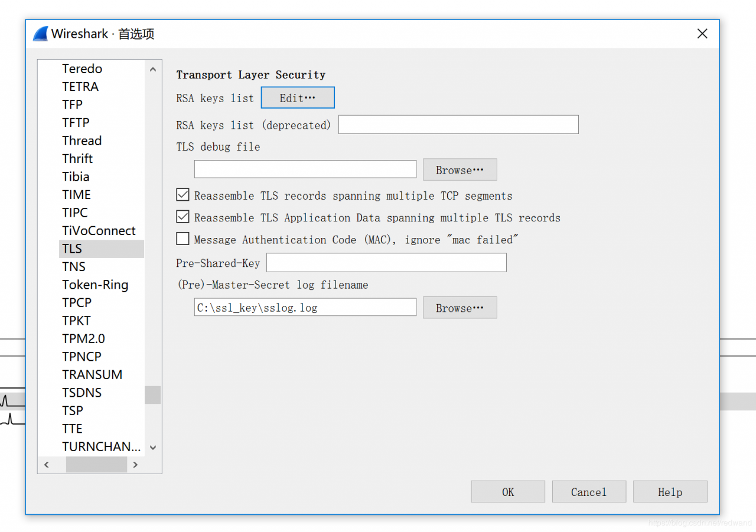Click protocol list scroll up arrow
756x532 pixels.
(152, 68)
